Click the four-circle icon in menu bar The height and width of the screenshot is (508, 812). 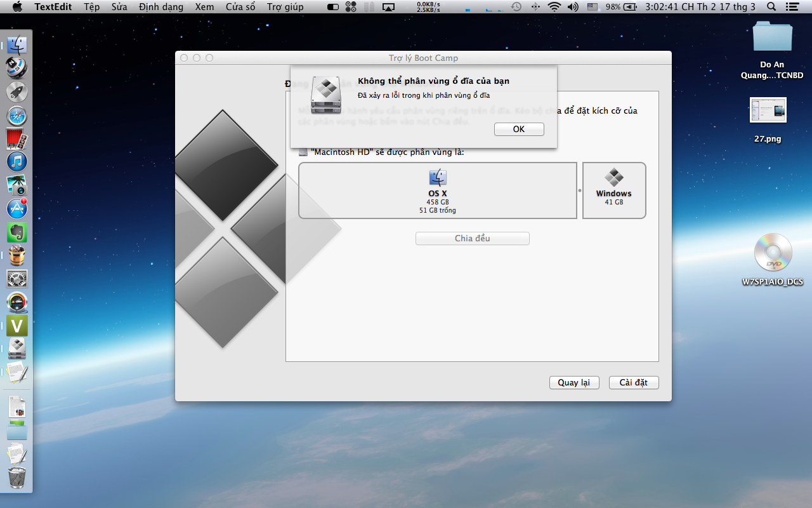351,7
